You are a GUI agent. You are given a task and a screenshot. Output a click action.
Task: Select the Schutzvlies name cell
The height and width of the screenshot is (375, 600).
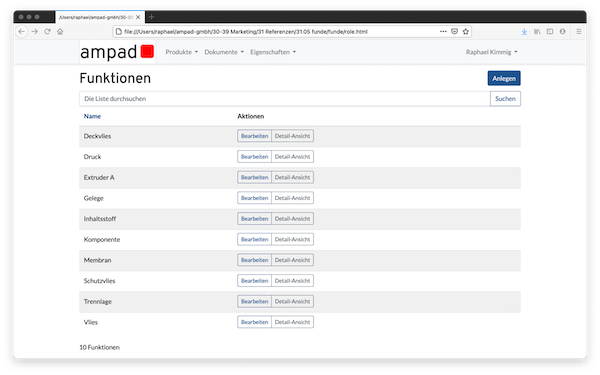click(99, 280)
